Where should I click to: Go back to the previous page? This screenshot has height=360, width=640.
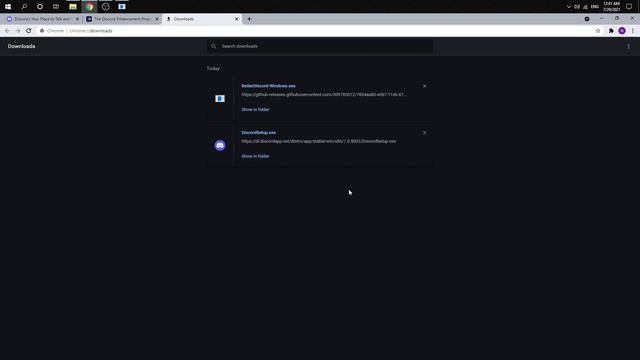coord(7,31)
